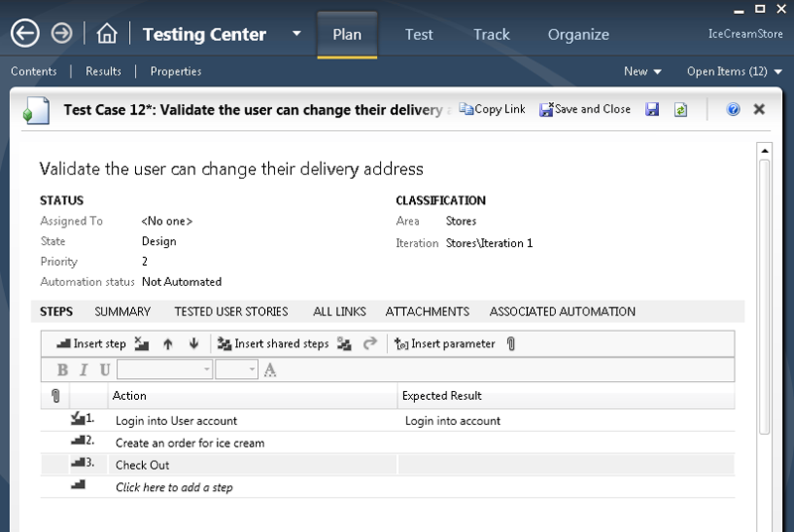The width and height of the screenshot is (794, 532).
Task: Toggle Bold text formatting
Action: pyautogui.click(x=63, y=370)
